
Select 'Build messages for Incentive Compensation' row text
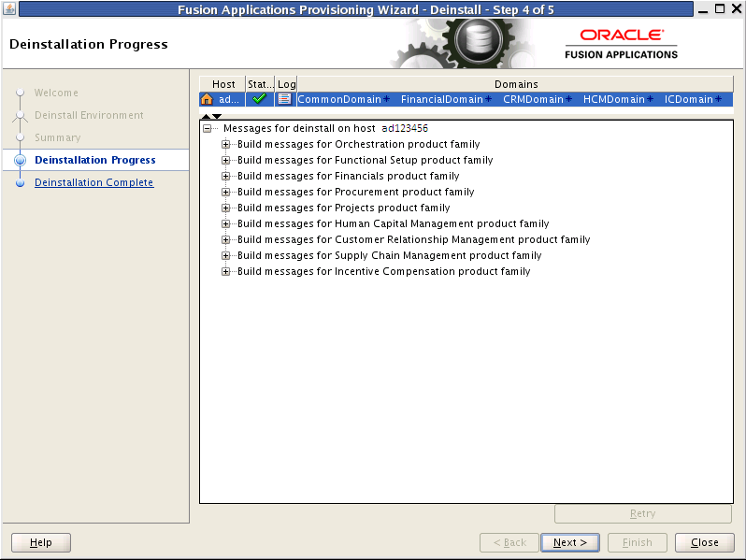384,272
